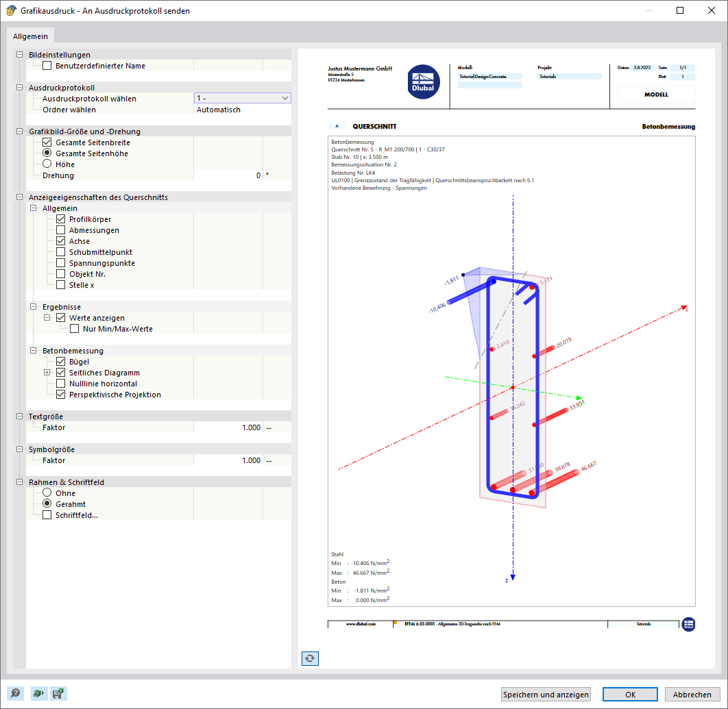Select Gesamte Seitenhöhe radio button
728x709 pixels.
(47, 153)
